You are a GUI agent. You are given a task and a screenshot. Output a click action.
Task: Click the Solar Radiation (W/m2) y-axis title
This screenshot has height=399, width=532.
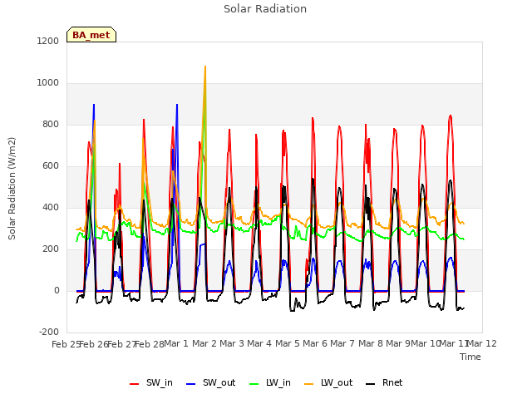12,189
